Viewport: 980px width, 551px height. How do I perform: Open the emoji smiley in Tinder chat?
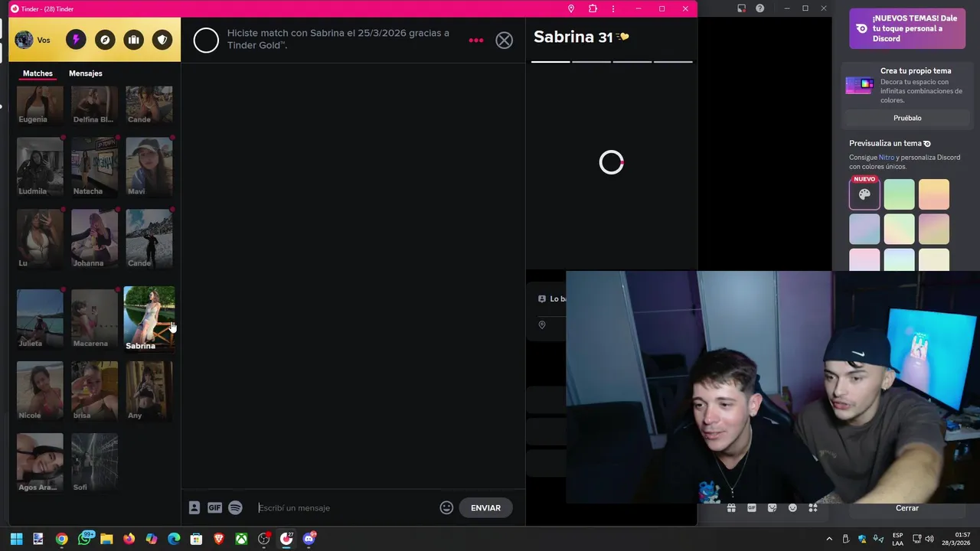446,507
